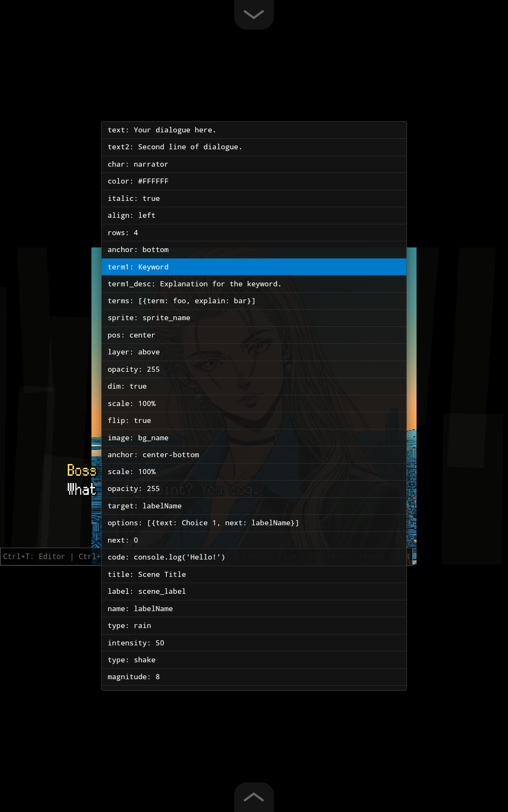Pick 'flip: true' suggestion
The height and width of the screenshot is (812, 508).
pos(254,421)
